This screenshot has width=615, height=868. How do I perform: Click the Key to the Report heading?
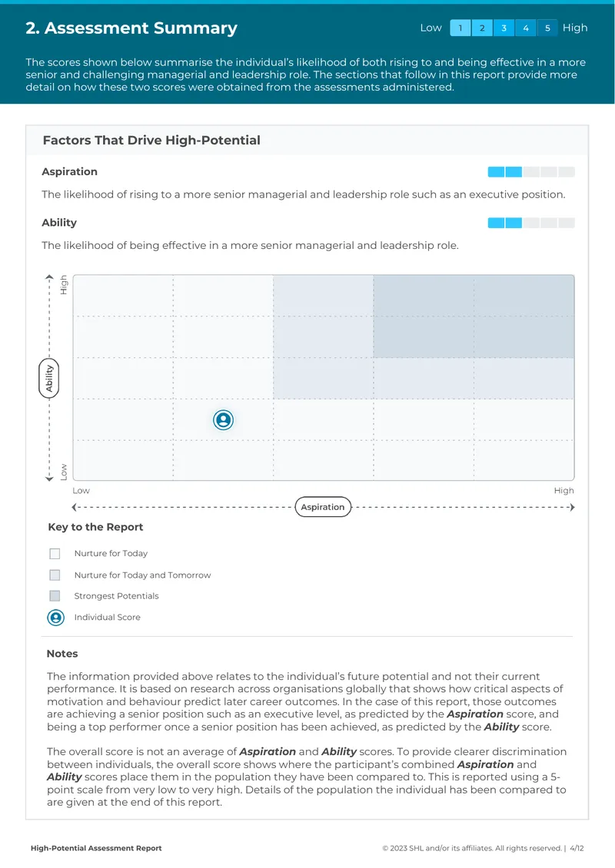[96, 527]
